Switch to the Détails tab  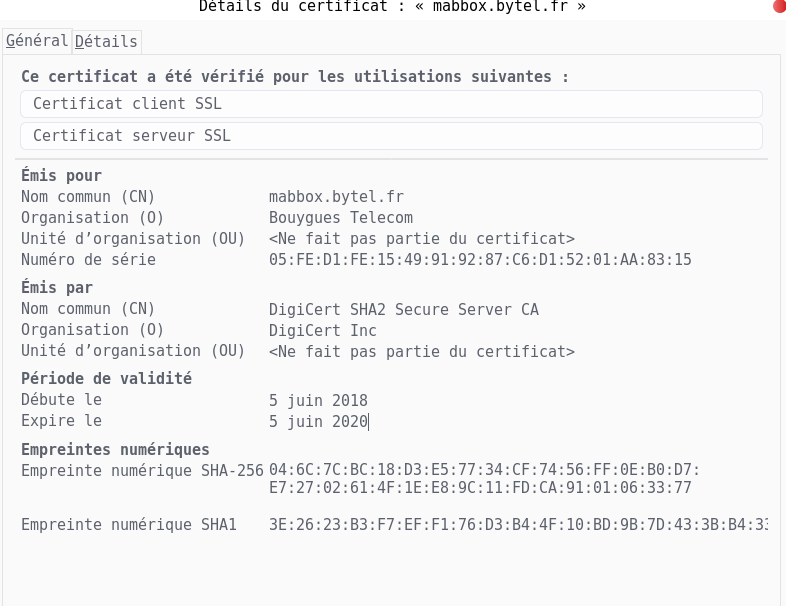106,42
